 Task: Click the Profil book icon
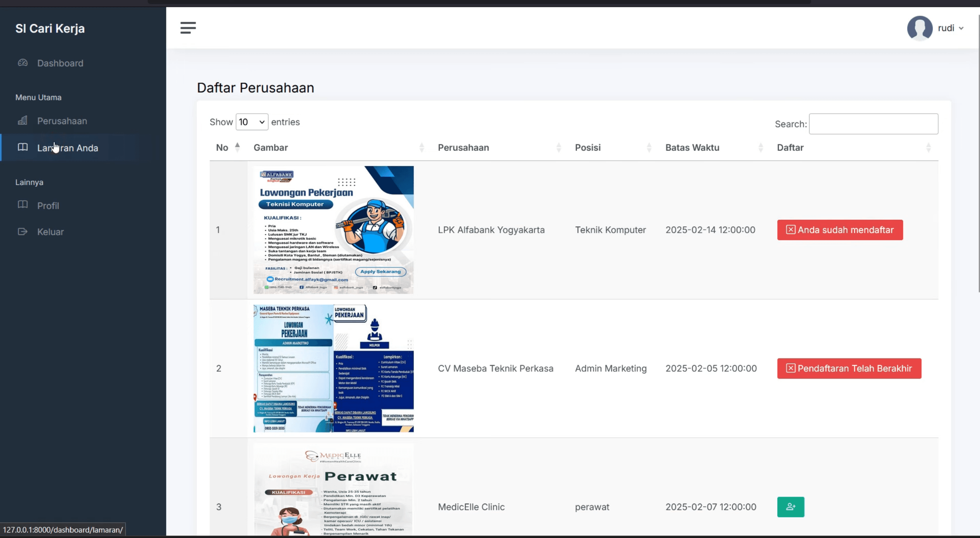coord(23,204)
